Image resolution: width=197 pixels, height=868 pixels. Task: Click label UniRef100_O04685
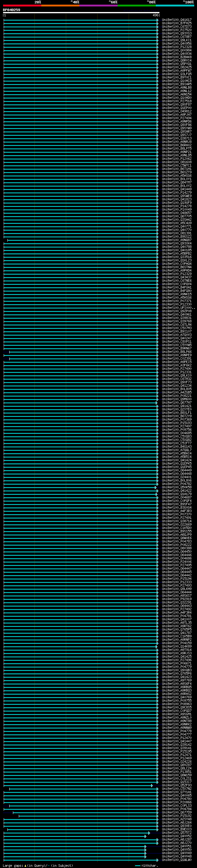(x=177, y=433)
